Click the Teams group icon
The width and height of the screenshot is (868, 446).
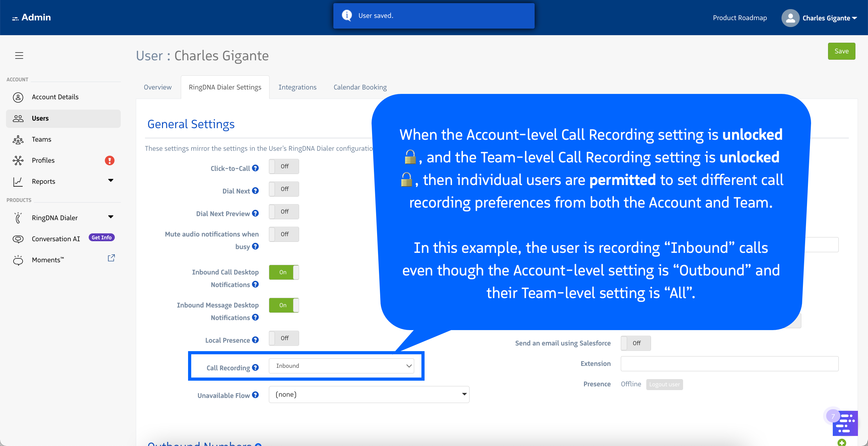click(18, 139)
